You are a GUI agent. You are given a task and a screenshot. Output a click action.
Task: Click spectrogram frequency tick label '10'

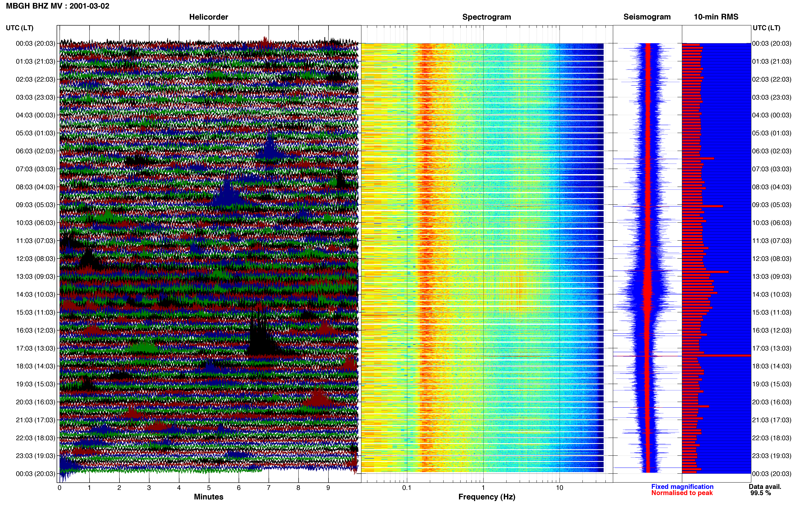click(x=559, y=487)
